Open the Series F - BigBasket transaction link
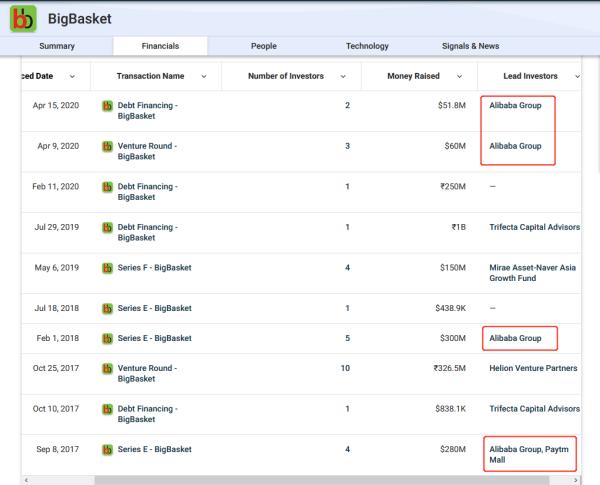Viewport: 600px width, 485px height. coord(154,268)
